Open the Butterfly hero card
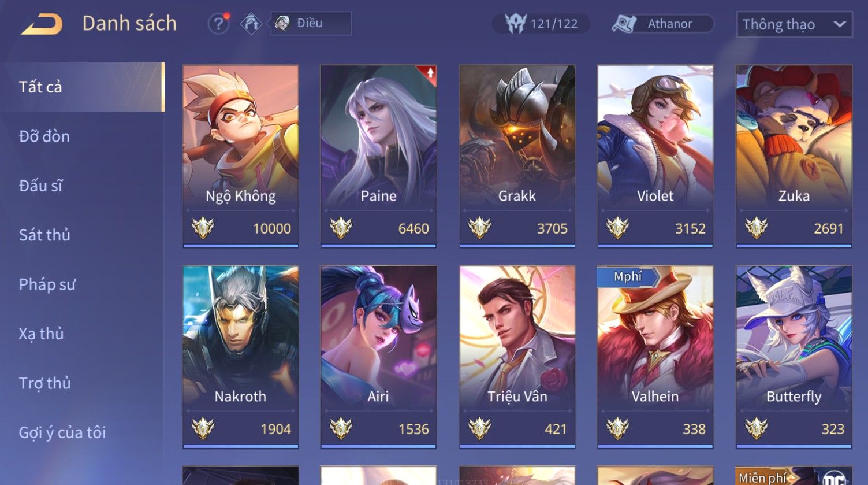The width and height of the screenshot is (868, 485). point(794,357)
